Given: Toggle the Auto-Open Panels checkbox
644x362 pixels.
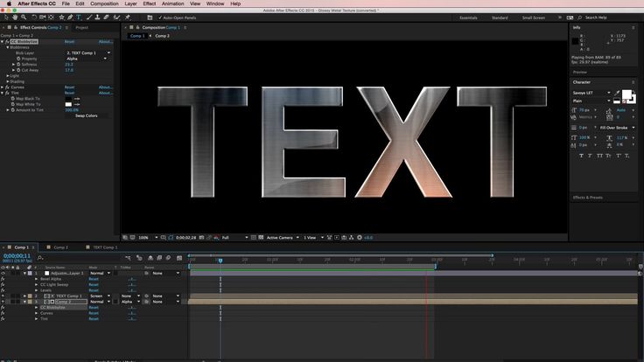Looking at the screenshot, I should point(160,17).
